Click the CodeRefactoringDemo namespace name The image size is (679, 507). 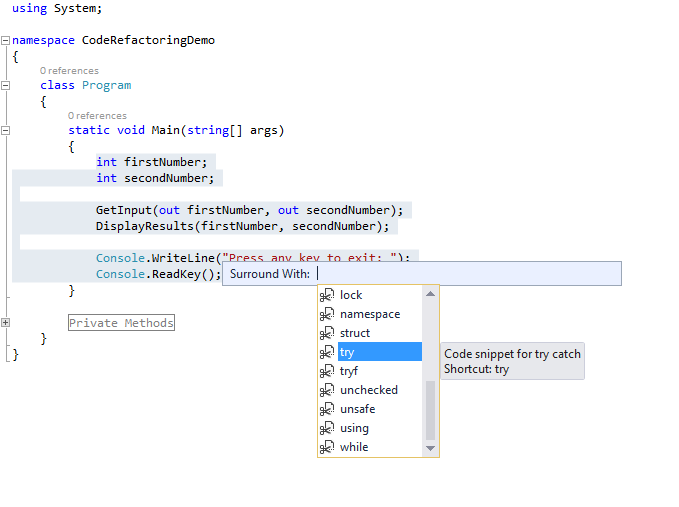(x=148, y=40)
